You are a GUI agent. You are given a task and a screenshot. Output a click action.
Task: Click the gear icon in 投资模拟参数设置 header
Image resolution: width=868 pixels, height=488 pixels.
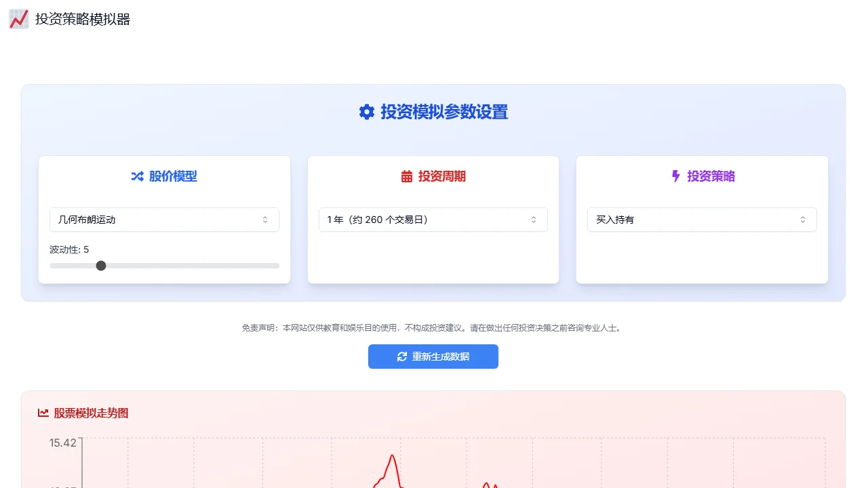tap(367, 112)
